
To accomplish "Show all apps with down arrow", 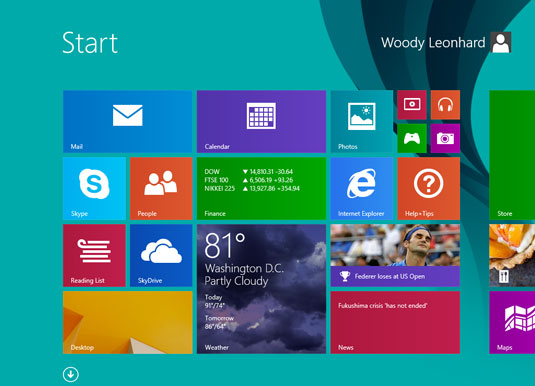I will (71, 374).
